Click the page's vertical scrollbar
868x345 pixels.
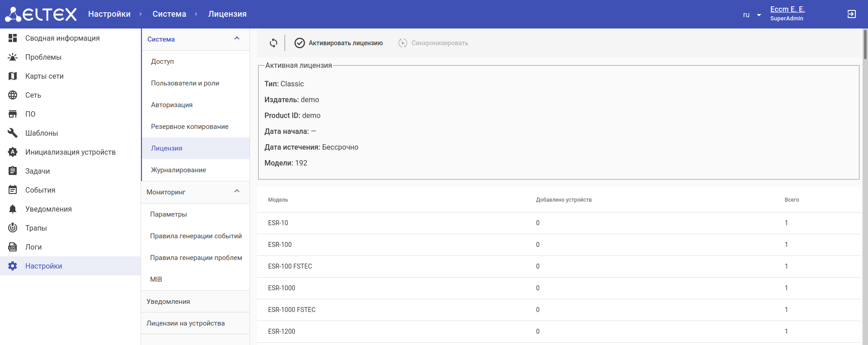[865, 45]
